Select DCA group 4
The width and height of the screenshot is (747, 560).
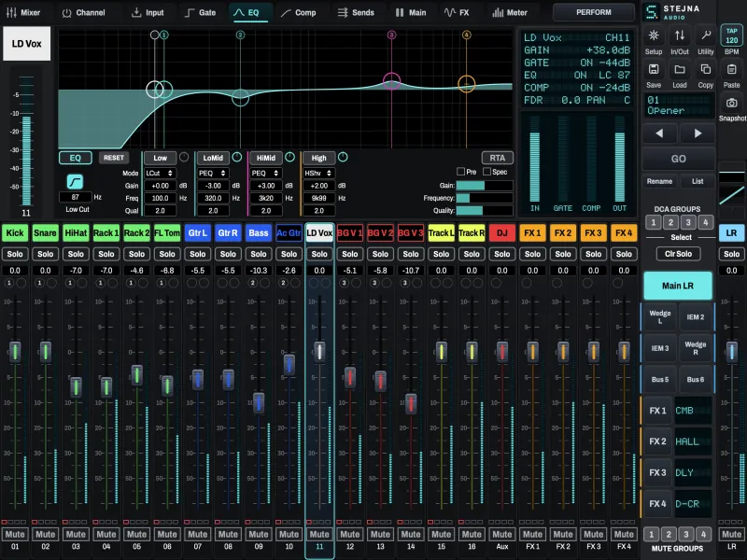pyautogui.click(x=706, y=222)
